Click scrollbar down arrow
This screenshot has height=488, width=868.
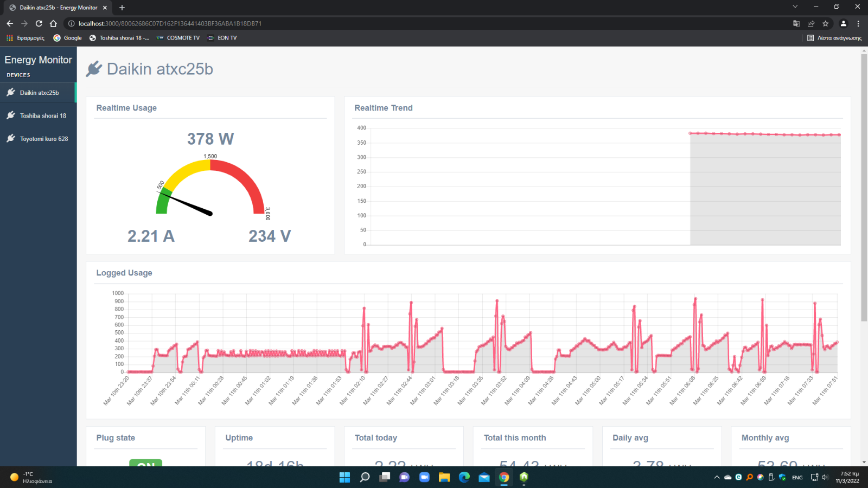tap(864, 463)
